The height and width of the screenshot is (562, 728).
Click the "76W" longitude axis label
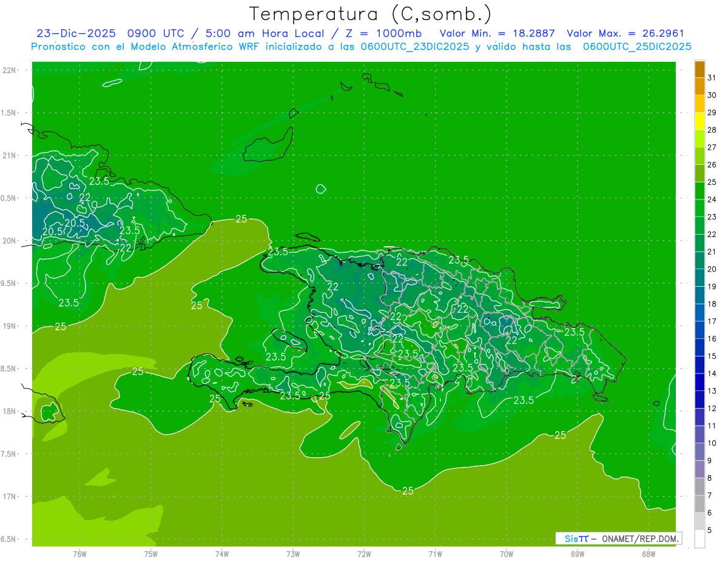79,554
